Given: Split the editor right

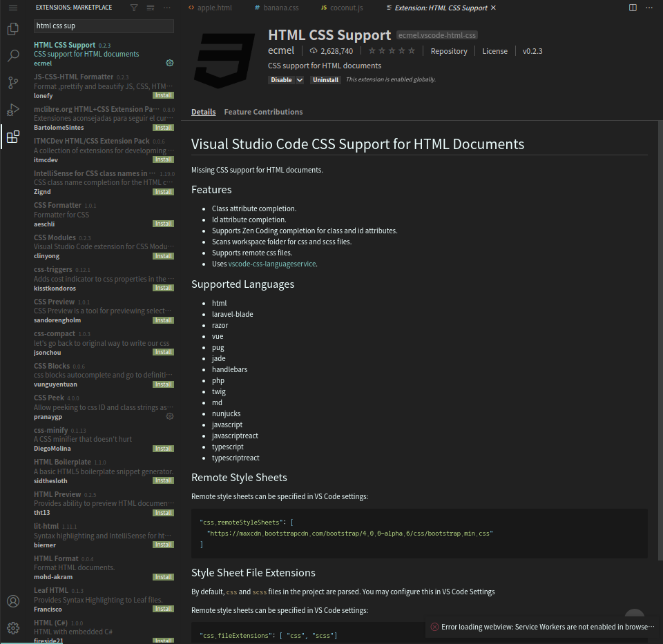Looking at the screenshot, I should (x=633, y=8).
